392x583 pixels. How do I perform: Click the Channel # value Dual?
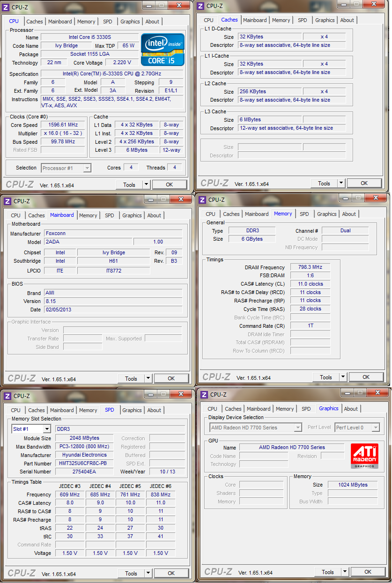[x=345, y=230]
